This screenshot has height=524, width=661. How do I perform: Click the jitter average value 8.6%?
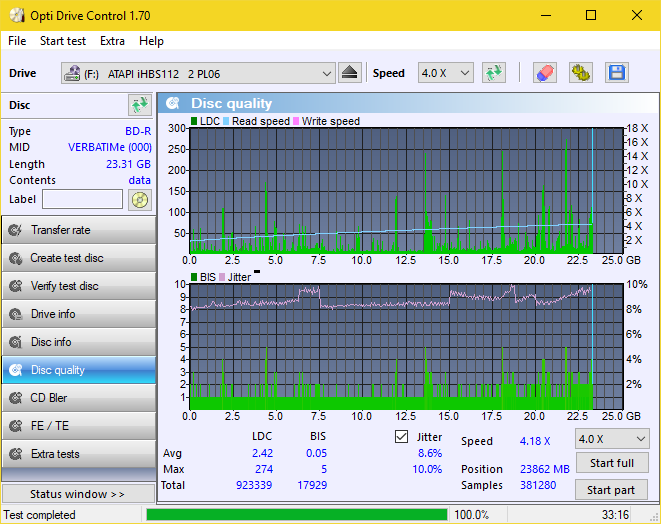point(430,453)
